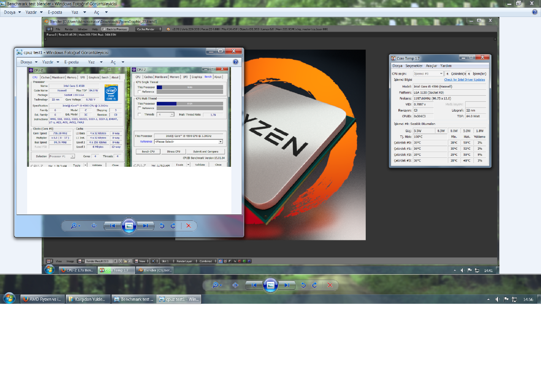Switch to AMD Ryzen vs i... taskbar window
The image size is (541, 392).
tap(42, 299)
